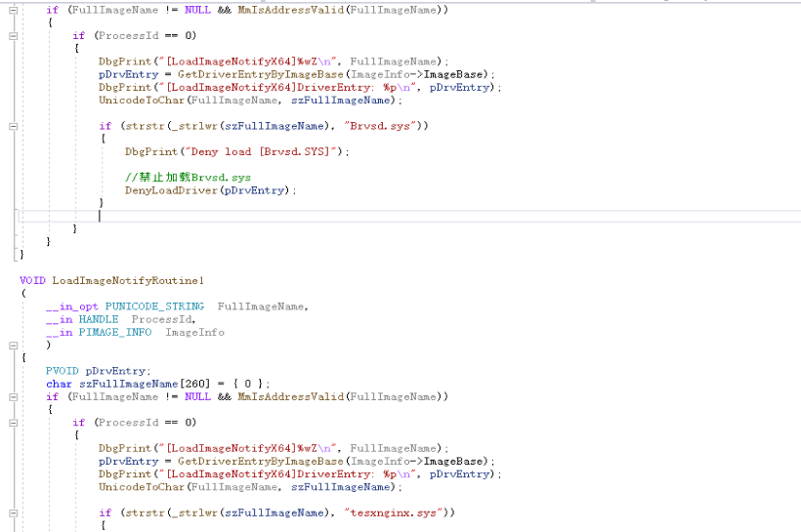The image size is (801, 532).
Task: Collapse the topmost FullImageName != NULL if block
Action: [14, 10]
